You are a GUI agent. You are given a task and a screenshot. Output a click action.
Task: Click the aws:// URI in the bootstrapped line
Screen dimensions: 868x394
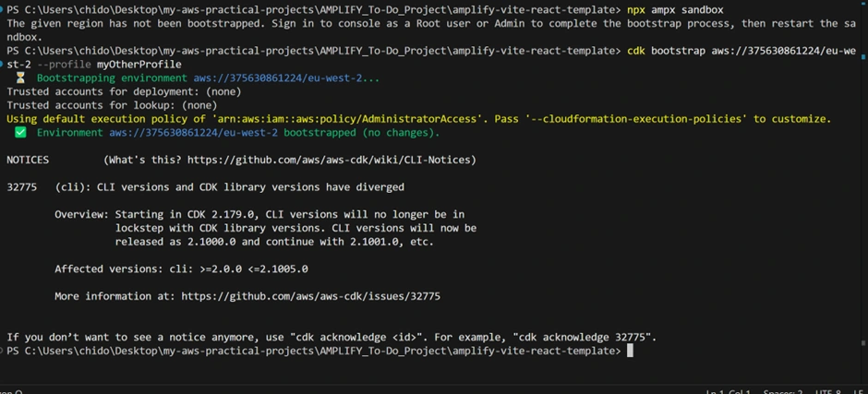pos(193,133)
